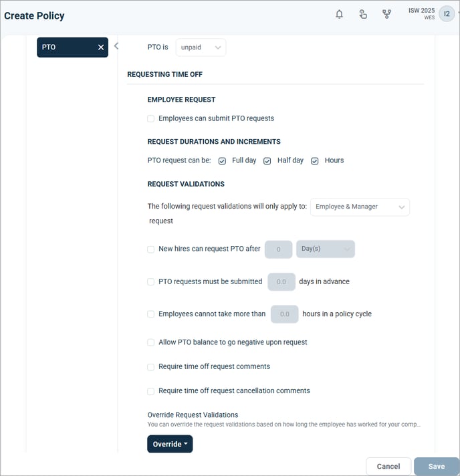Screen dimensions: 460x476
Task: Click the hours in policy cycle field
Action: pos(285,314)
